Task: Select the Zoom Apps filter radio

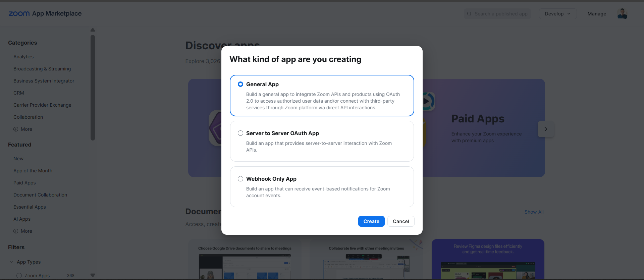Action: 19,276
